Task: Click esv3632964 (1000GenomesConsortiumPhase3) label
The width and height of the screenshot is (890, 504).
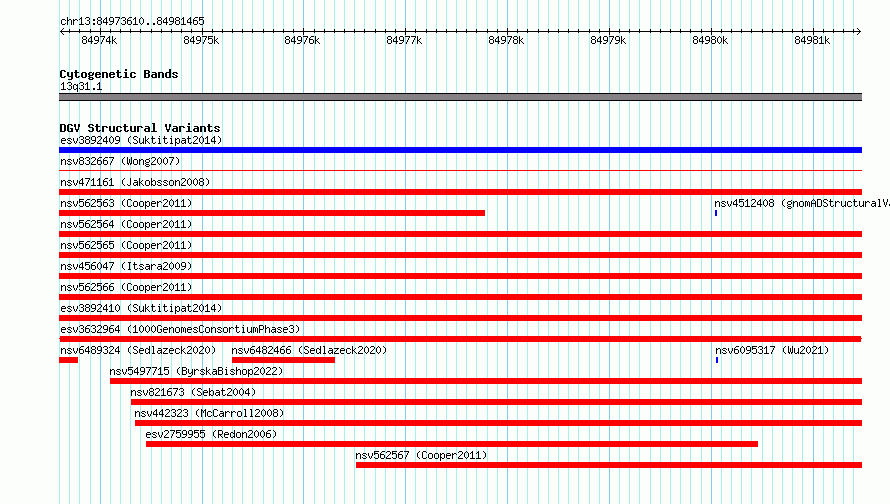Action: coord(180,329)
